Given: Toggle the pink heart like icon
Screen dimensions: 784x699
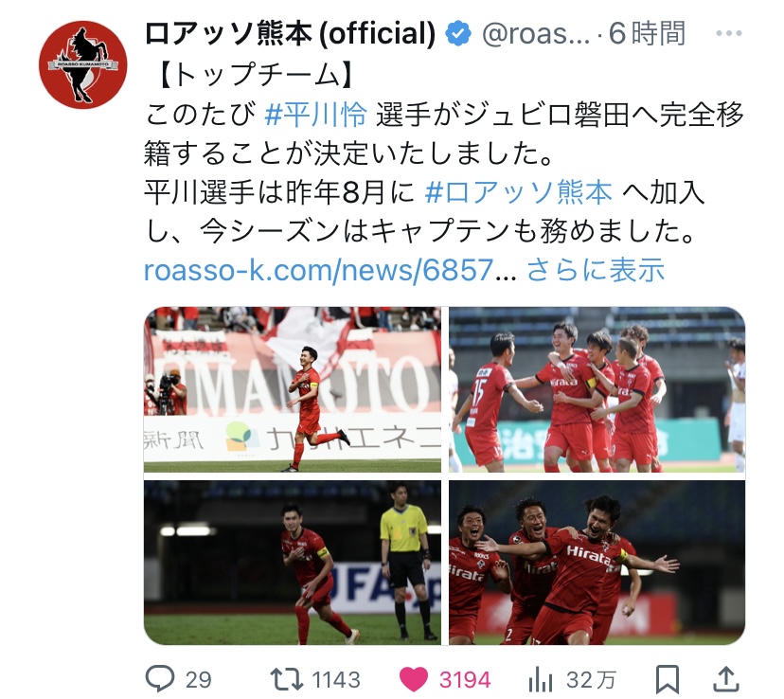Looking at the screenshot, I should 414,679.
